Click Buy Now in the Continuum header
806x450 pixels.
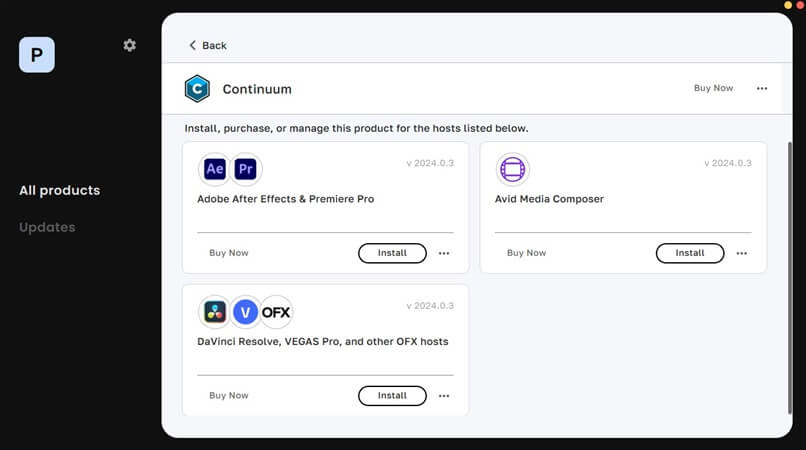coord(713,88)
